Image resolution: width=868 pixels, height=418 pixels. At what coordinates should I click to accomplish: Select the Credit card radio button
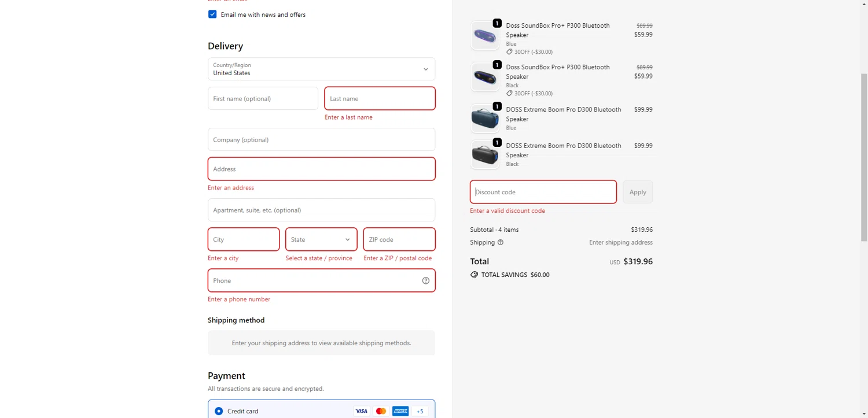pos(219,411)
